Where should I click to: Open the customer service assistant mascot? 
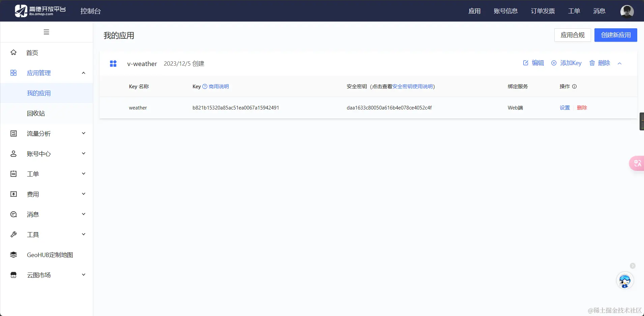625,281
